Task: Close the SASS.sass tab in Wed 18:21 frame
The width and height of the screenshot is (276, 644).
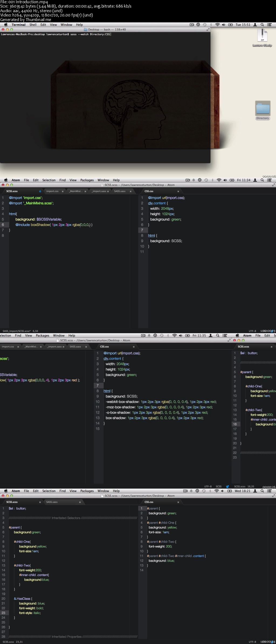Action: pyautogui.click(x=80, y=502)
